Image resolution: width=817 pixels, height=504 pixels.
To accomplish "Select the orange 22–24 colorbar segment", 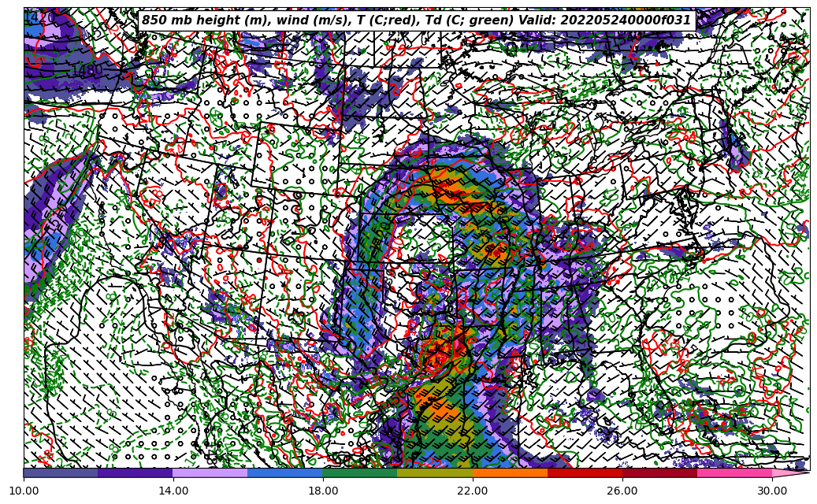I will click(x=510, y=472).
